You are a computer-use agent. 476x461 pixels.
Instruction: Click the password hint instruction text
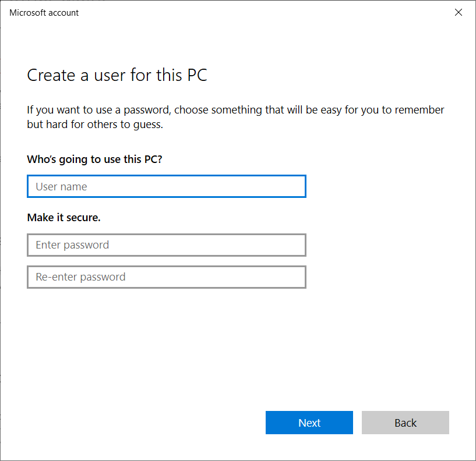coord(233,116)
